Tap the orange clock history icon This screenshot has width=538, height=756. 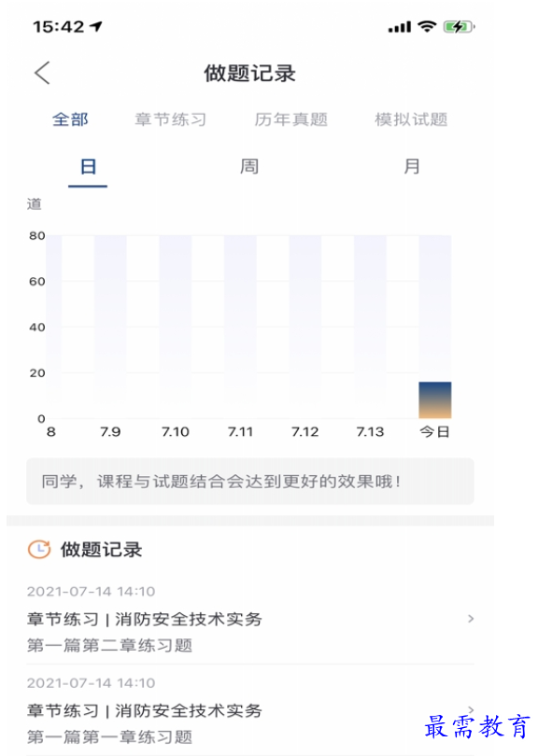tap(39, 549)
